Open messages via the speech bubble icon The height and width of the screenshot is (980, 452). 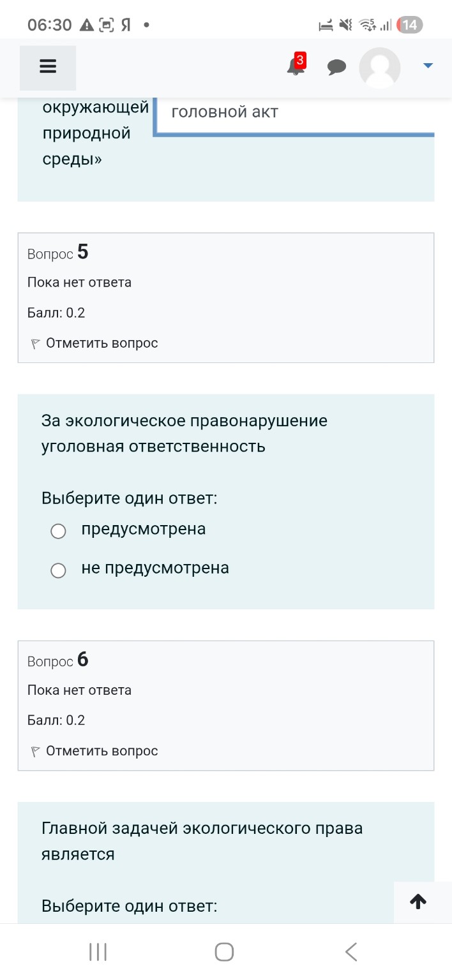pyautogui.click(x=336, y=66)
